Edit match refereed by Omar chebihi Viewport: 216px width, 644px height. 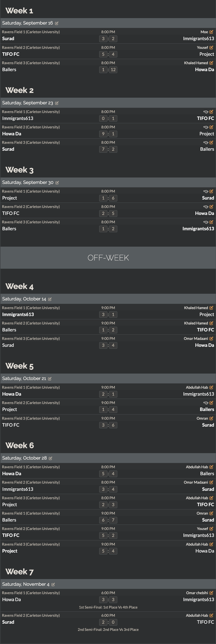click(211, 593)
